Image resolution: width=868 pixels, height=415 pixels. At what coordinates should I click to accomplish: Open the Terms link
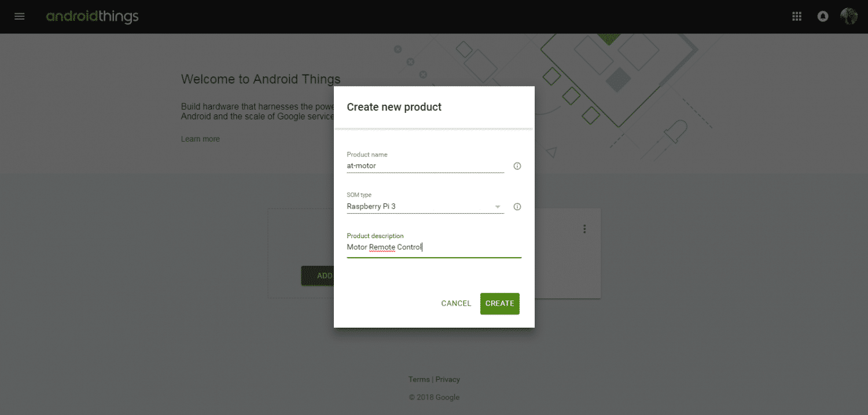pyautogui.click(x=419, y=380)
